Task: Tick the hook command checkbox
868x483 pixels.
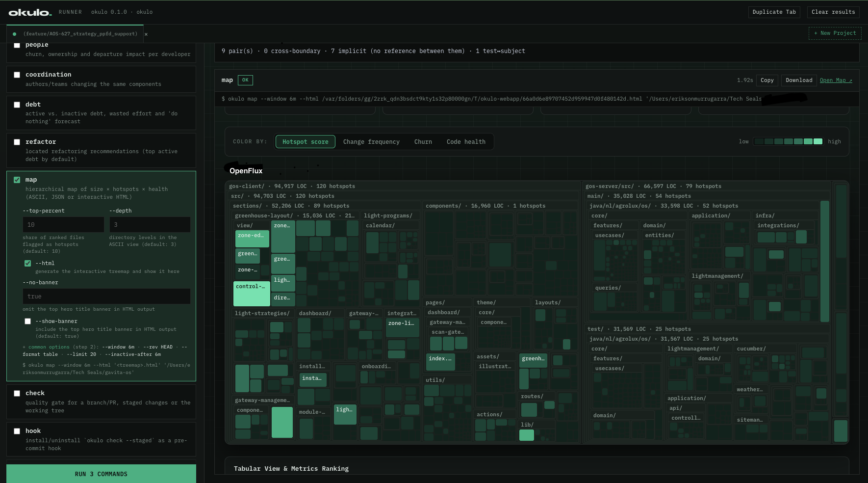Action: point(17,431)
